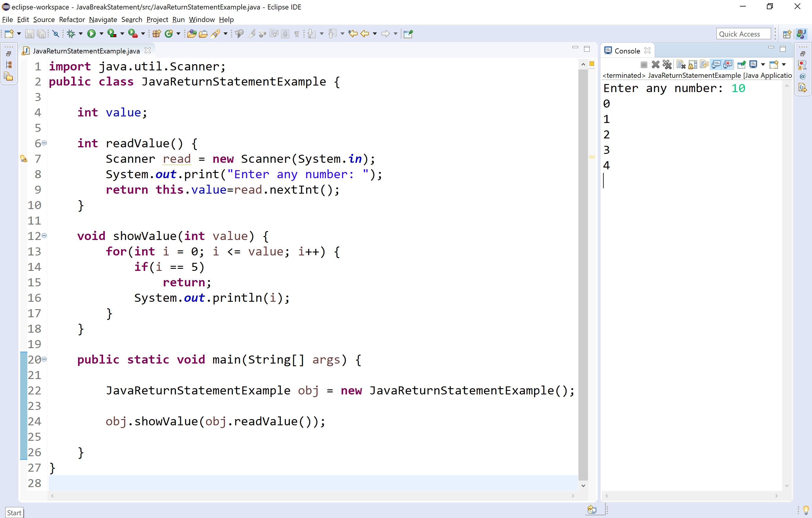Click inside the Quick Access search field
Image resolution: width=812 pixels, height=518 pixels.
click(x=743, y=33)
